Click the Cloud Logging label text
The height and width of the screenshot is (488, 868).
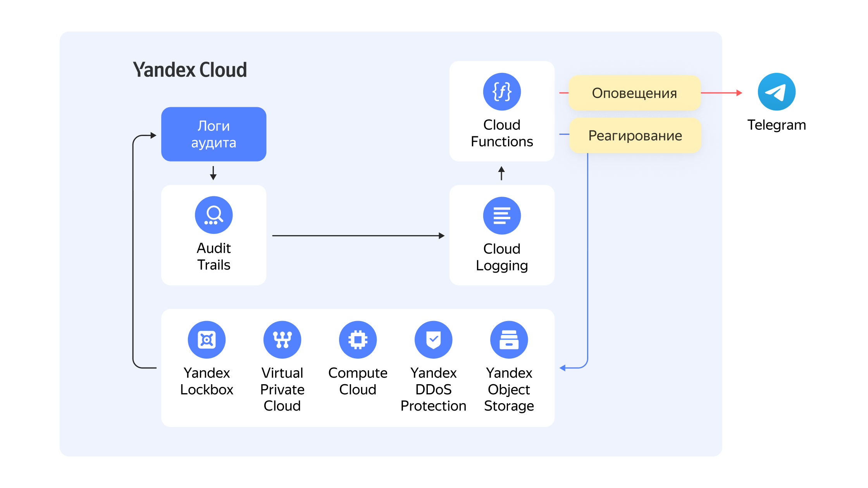coord(502,257)
